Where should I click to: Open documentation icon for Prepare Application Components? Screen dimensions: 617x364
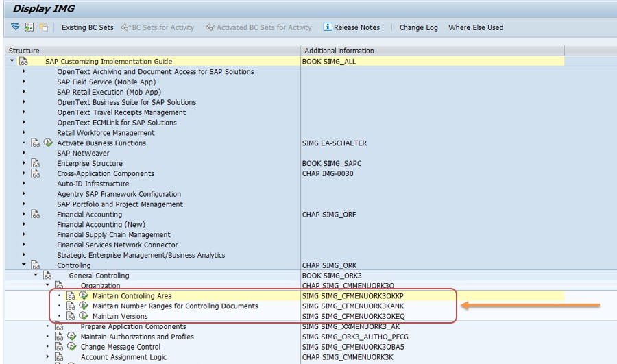pos(59,326)
